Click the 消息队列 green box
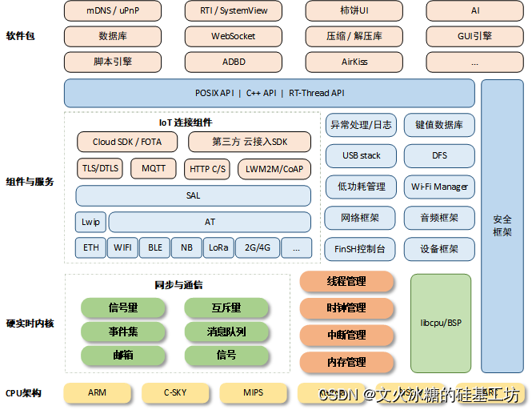The height and width of the screenshot is (410, 532). point(226,332)
